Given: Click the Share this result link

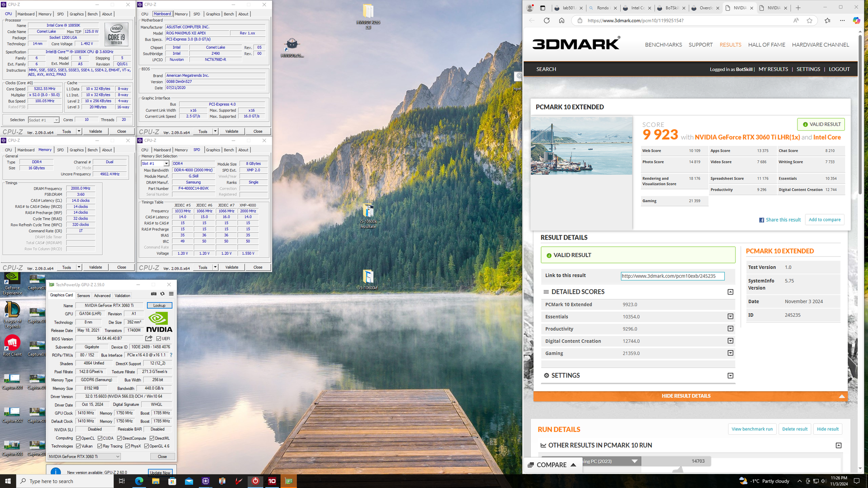Looking at the screenshot, I should (x=780, y=220).
